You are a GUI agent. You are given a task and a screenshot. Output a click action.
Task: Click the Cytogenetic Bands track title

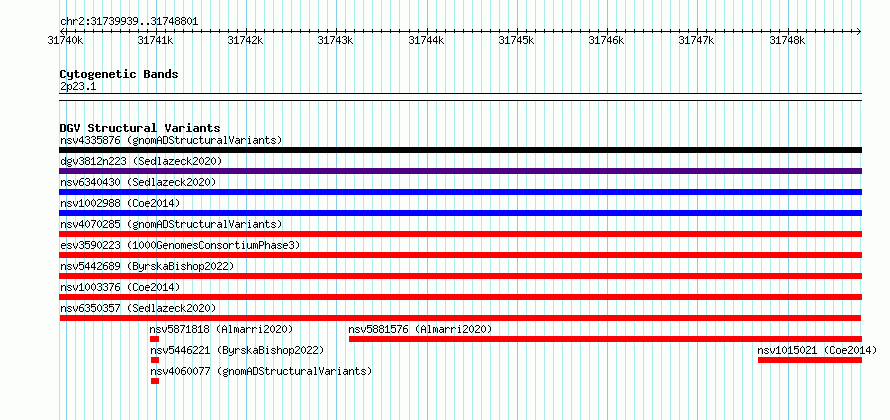119,74
